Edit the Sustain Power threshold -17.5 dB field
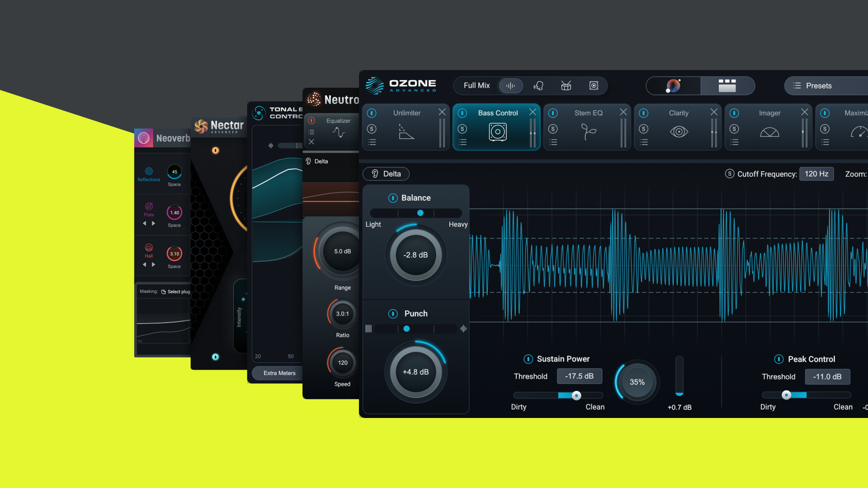 [x=579, y=376]
